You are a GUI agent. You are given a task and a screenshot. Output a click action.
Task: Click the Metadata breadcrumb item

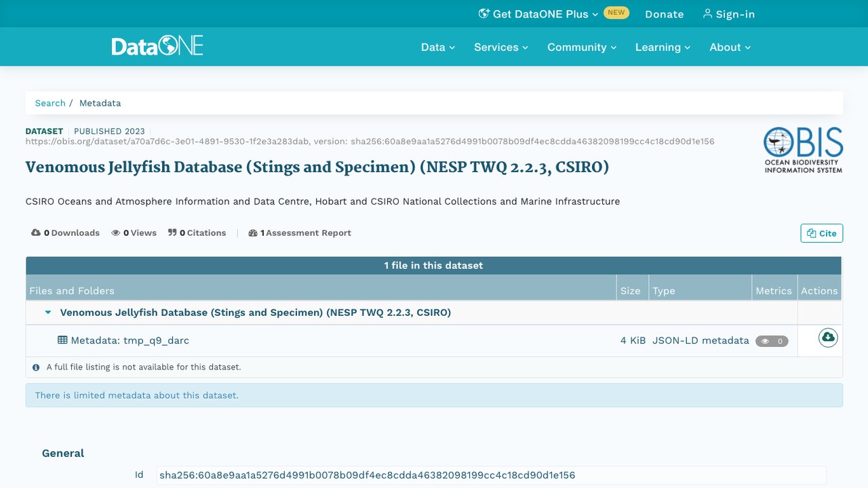pos(100,103)
